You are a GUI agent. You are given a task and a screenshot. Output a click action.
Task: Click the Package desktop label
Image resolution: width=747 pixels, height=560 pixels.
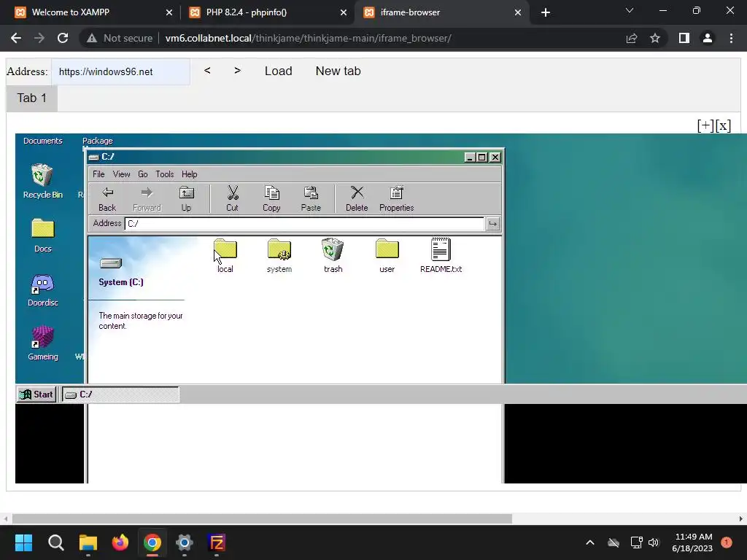(x=98, y=141)
